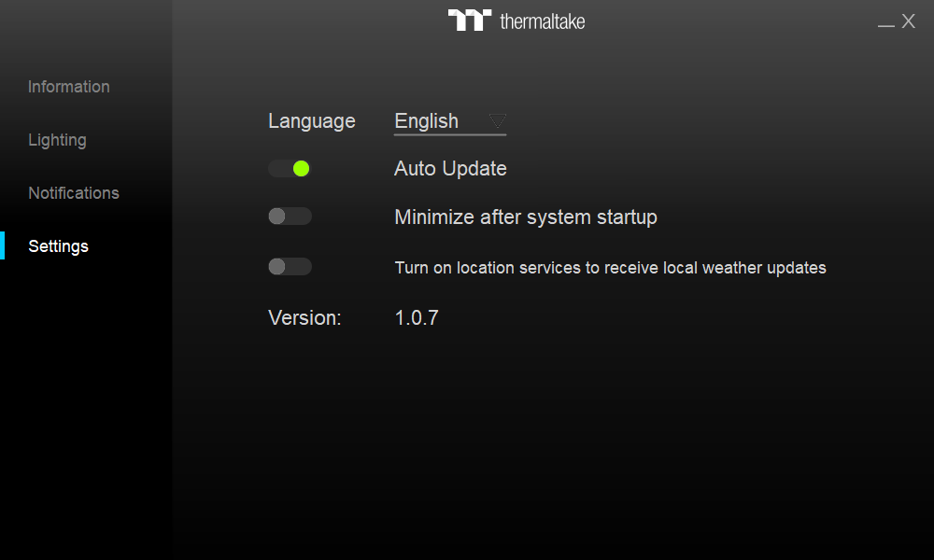Enable Minimize after system startup toggle
This screenshot has width=934, height=560.
tap(290, 216)
